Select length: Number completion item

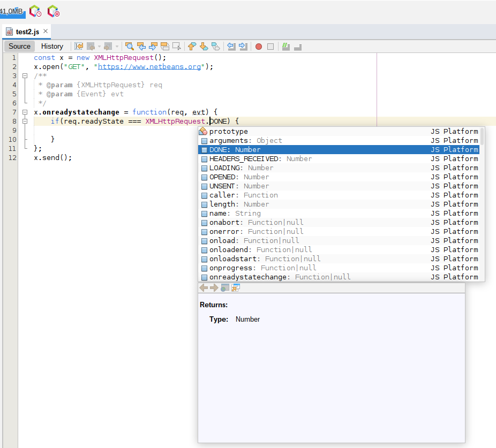point(339,204)
